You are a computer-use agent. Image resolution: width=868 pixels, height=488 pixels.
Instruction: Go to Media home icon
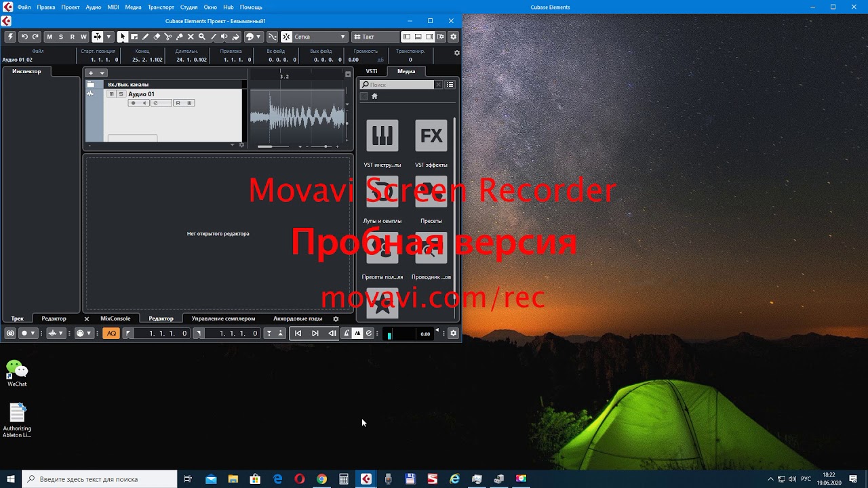374,96
